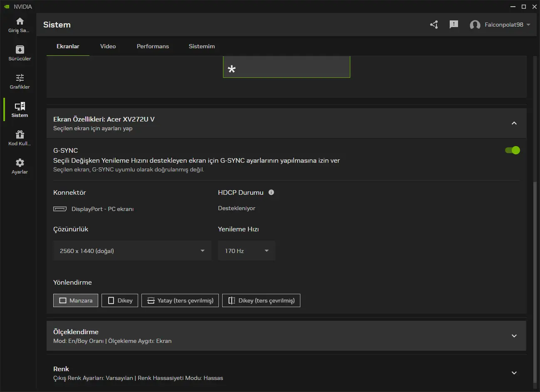Select Yatay (ters çevrilmiş) orientation
This screenshot has height=392, width=540.
click(x=180, y=300)
